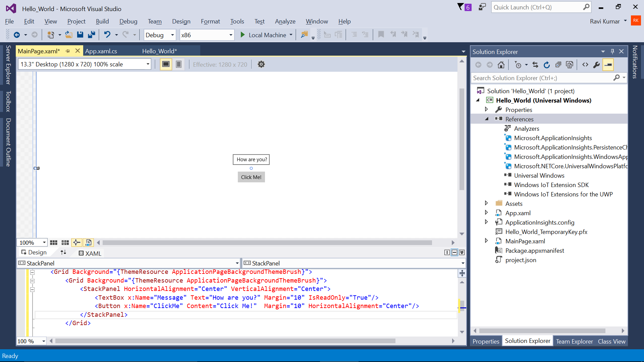Click the Undo arrow icon
This screenshot has height=362, width=644.
(x=107, y=35)
